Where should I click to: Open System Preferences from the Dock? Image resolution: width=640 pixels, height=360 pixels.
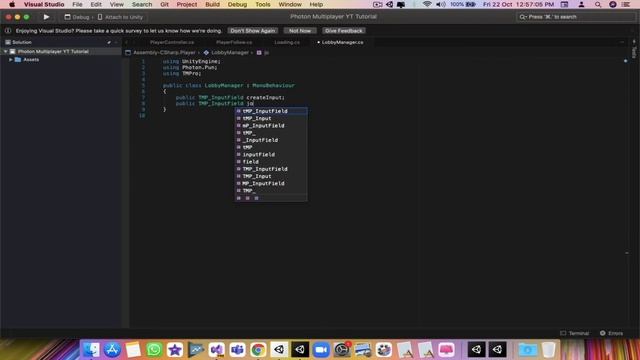342,350
